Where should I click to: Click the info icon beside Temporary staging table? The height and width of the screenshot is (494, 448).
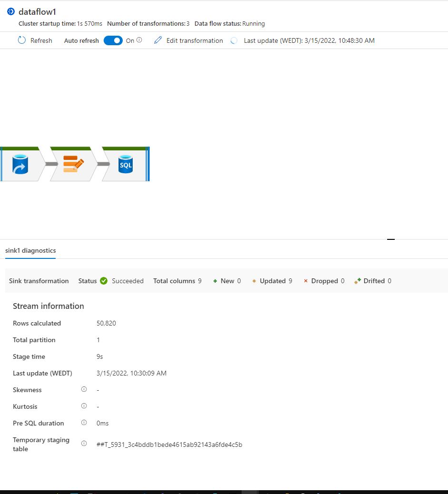click(84, 443)
